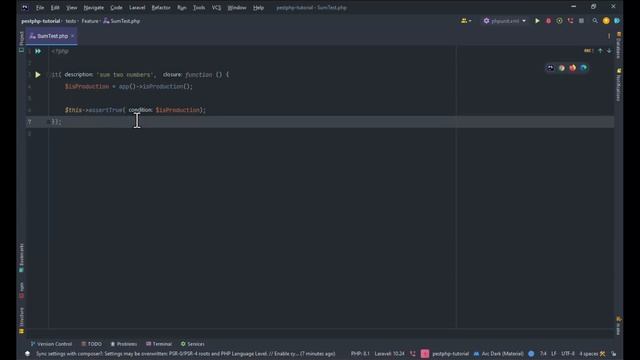Open the Run menu
This screenshot has width=640, height=360.
tap(182, 7)
